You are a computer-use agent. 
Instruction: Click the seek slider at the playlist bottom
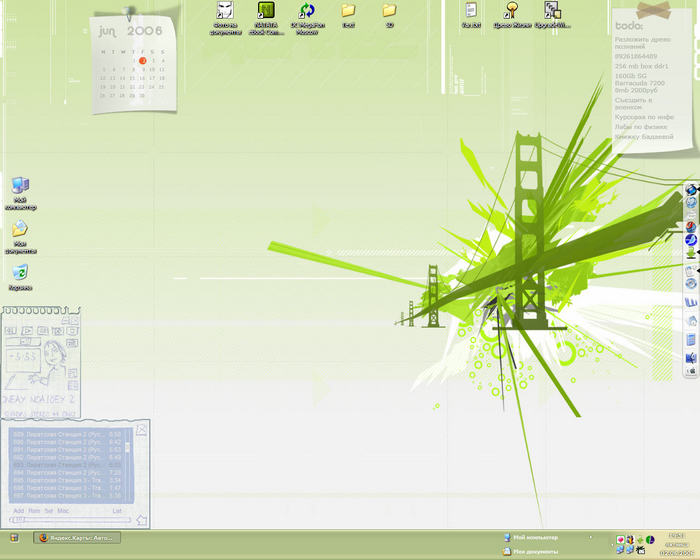(70, 520)
